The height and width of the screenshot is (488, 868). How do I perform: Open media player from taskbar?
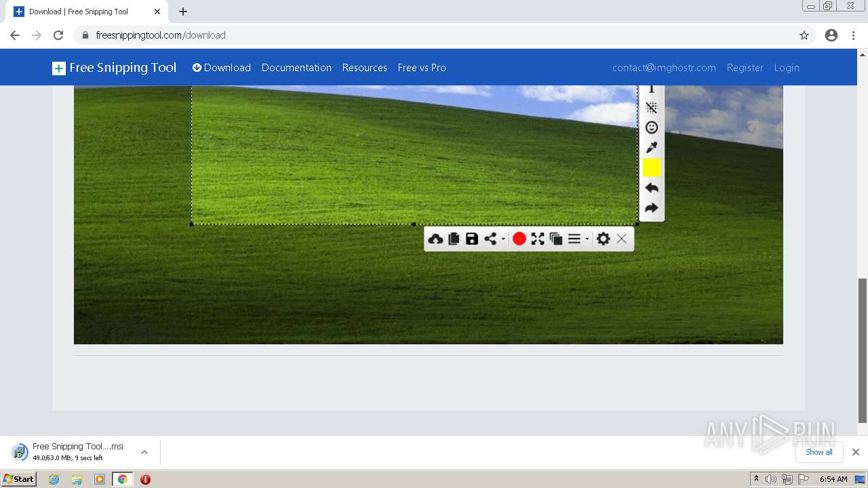pos(100,479)
